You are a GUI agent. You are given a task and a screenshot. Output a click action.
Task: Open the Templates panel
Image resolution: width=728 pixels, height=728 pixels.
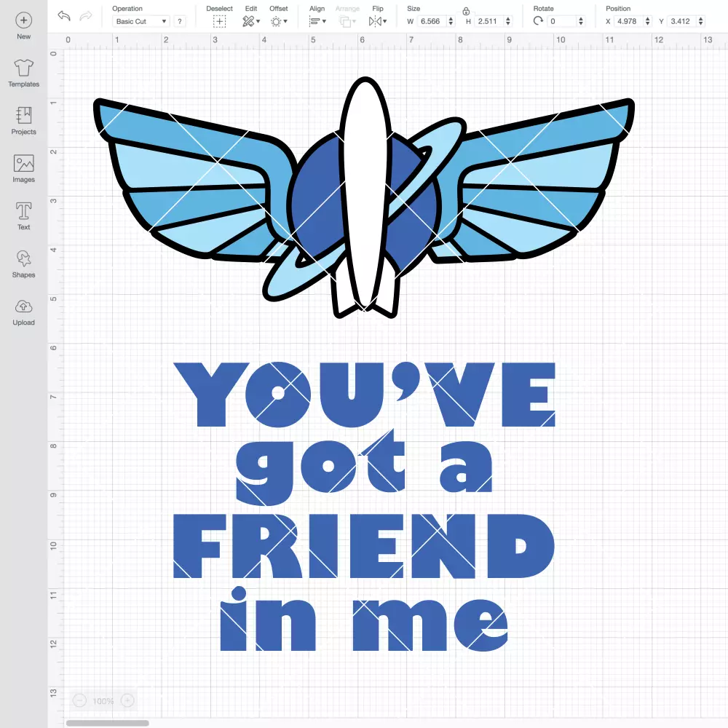click(24, 74)
